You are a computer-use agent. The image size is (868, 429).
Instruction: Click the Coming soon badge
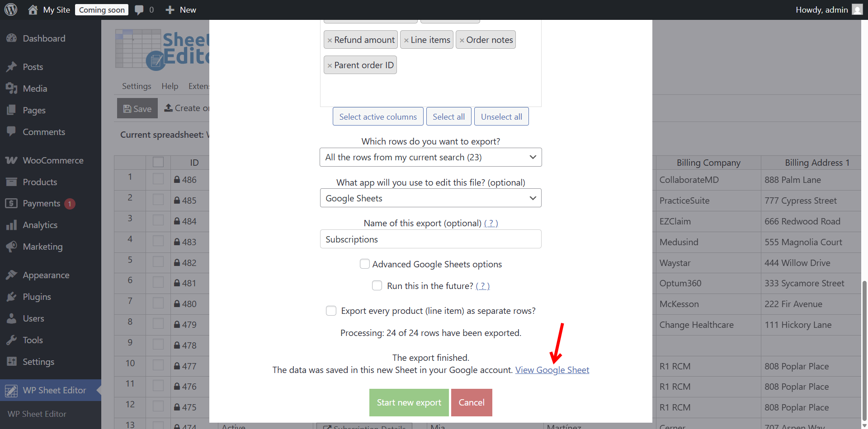102,10
